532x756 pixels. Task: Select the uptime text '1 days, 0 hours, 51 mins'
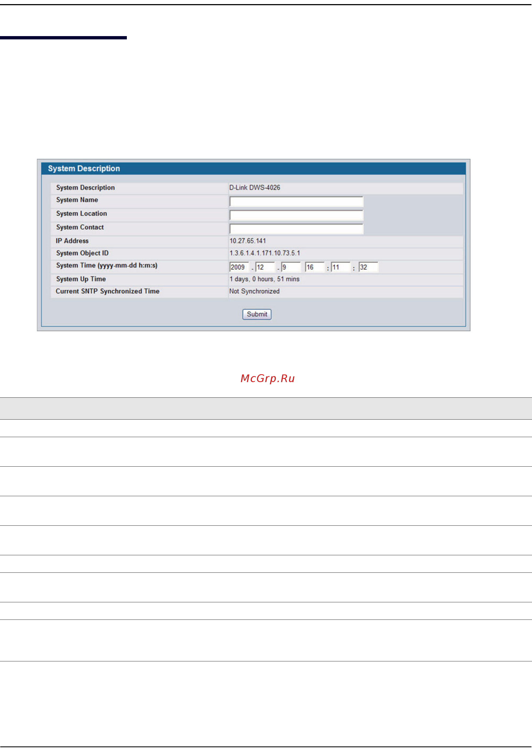[x=264, y=279]
